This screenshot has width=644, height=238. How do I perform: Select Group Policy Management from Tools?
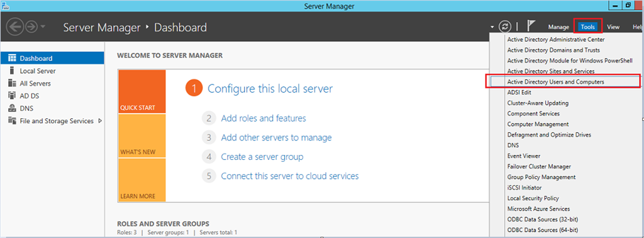(x=541, y=177)
